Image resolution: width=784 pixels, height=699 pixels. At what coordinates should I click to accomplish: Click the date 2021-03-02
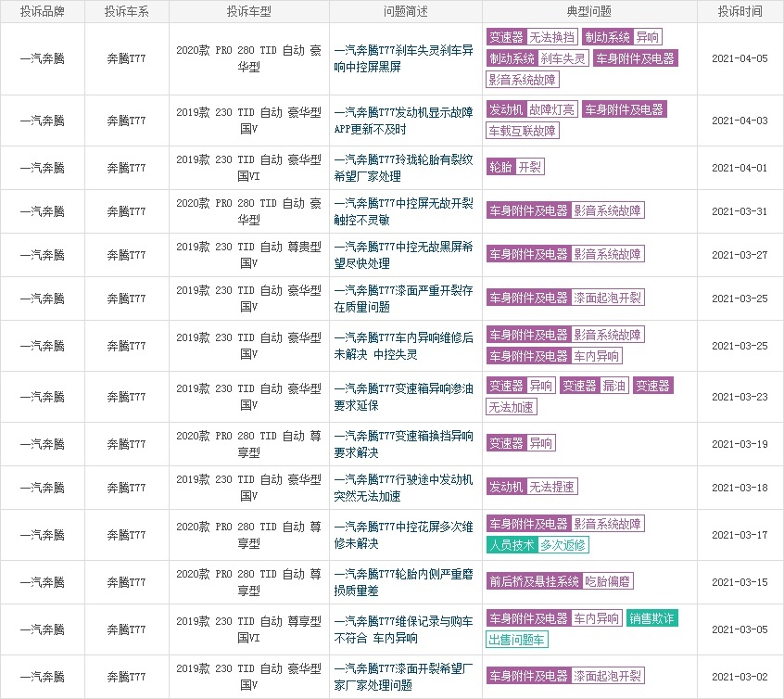pyautogui.click(x=740, y=677)
